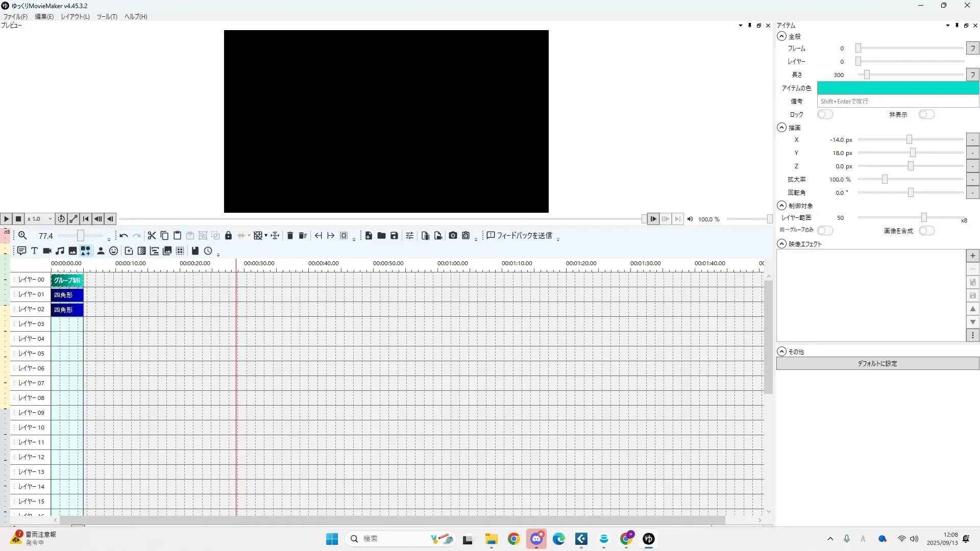Toggle the ロック switch
This screenshot has height=551, width=980.
click(825, 115)
